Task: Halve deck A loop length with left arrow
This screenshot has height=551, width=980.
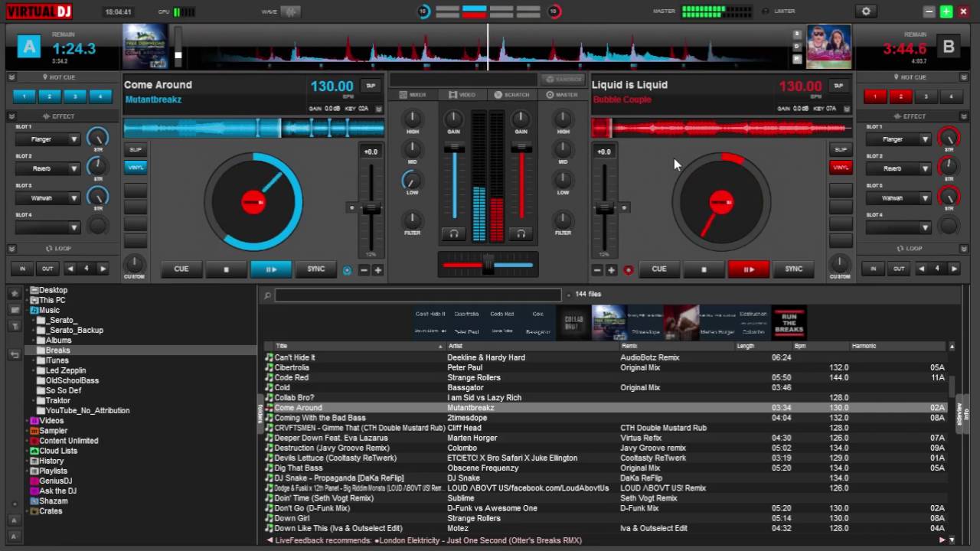Action: (70, 269)
